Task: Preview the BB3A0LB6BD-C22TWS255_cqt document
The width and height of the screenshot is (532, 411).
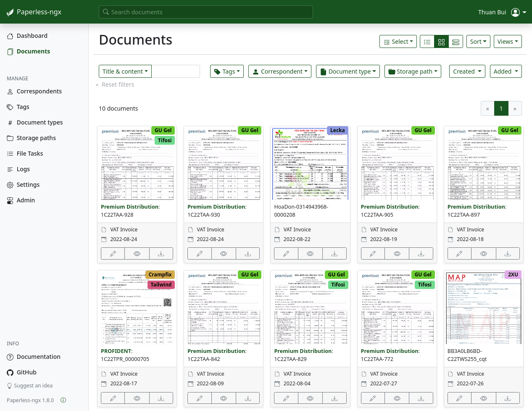Action: (484, 398)
